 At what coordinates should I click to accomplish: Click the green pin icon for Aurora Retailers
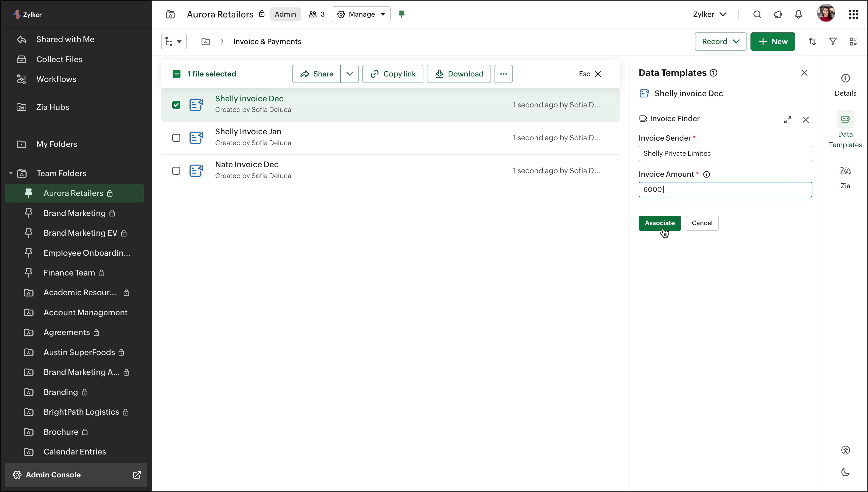[x=401, y=14]
